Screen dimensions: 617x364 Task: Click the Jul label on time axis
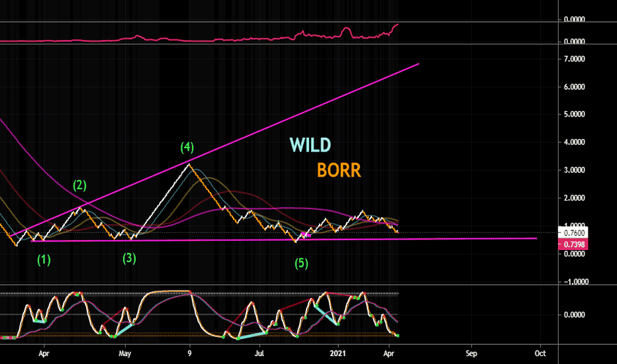pos(259,353)
